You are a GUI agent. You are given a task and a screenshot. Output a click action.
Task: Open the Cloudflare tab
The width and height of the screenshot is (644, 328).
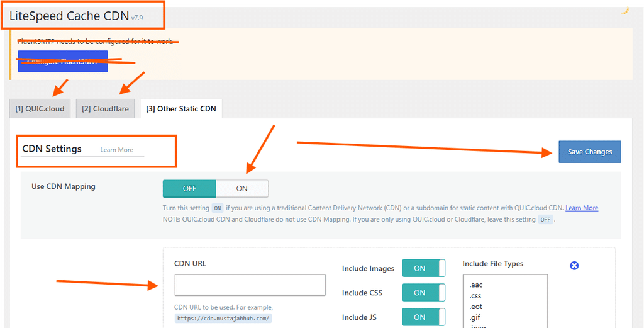[105, 108]
